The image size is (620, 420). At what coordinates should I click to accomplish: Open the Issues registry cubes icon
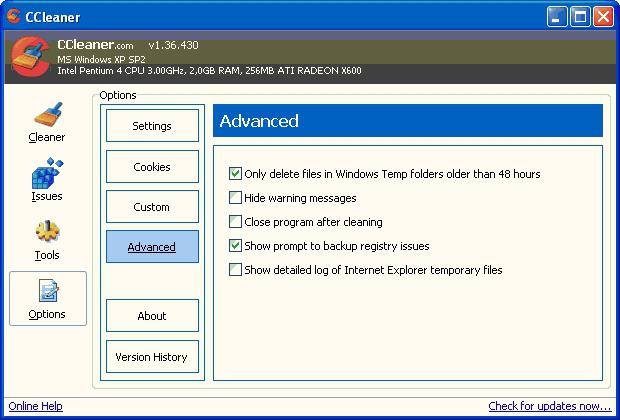[47, 173]
